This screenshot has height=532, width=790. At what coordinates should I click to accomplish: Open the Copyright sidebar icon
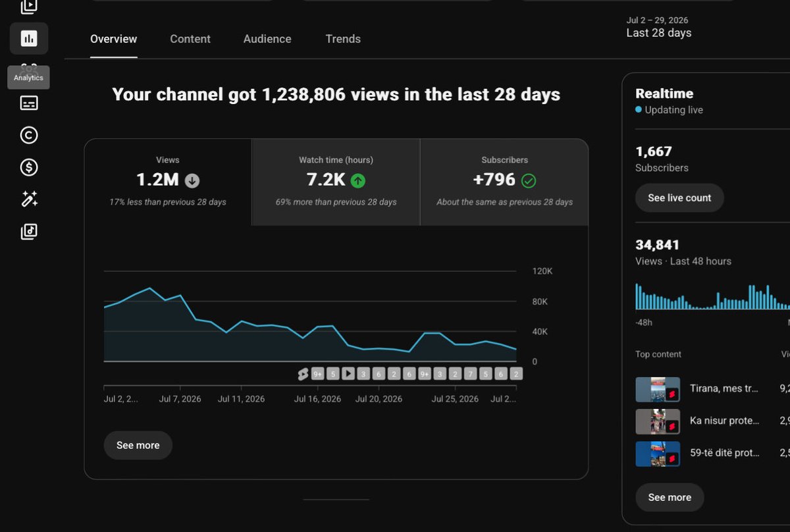point(29,135)
